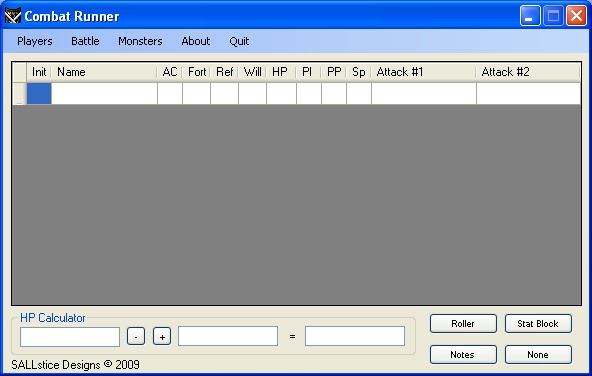This screenshot has width=592, height=376.
Task: Click the Init column header
Action: pos(39,72)
